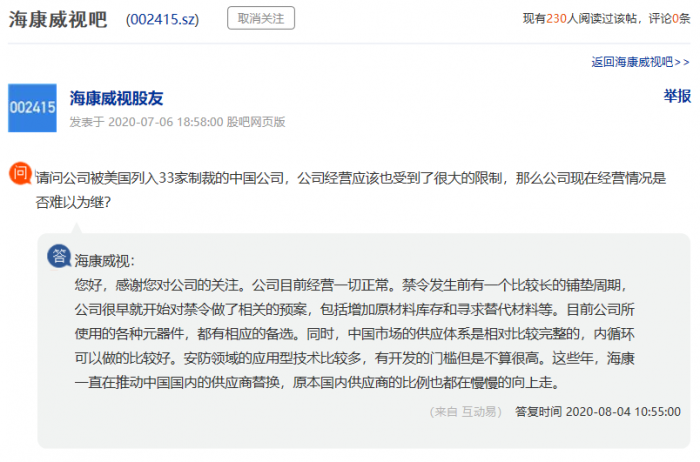Image resolution: width=700 pixels, height=462 pixels.
Task: Open the 海康威视股友 author profile
Action: click(x=116, y=98)
